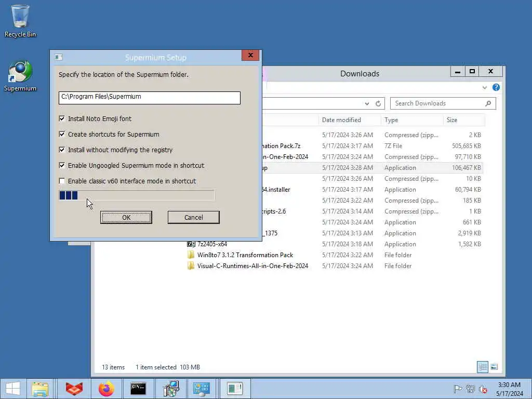Click 13 items in Downloads status bar

113,367
